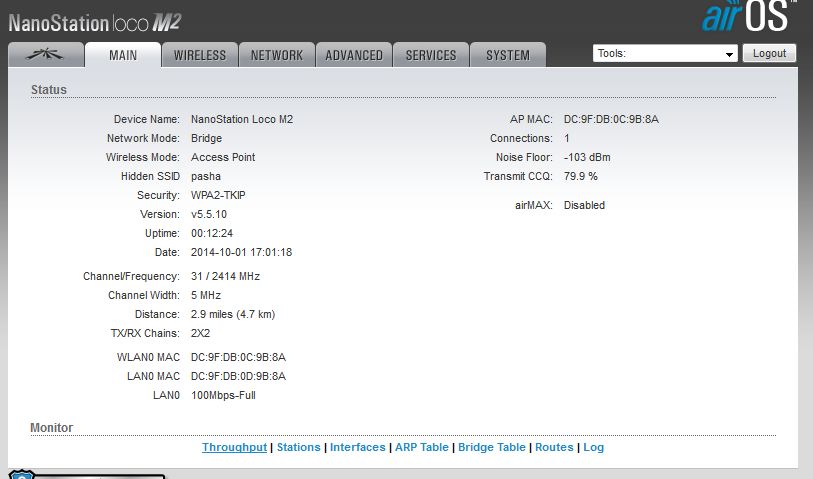Switch to the MAIN tab
This screenshot has height=479, width=813.
123,55
